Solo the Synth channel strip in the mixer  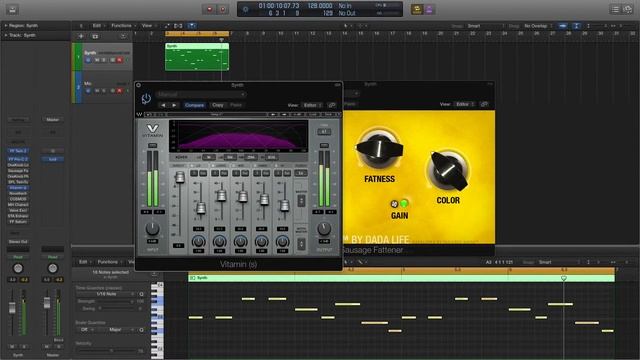coord(24,347)
